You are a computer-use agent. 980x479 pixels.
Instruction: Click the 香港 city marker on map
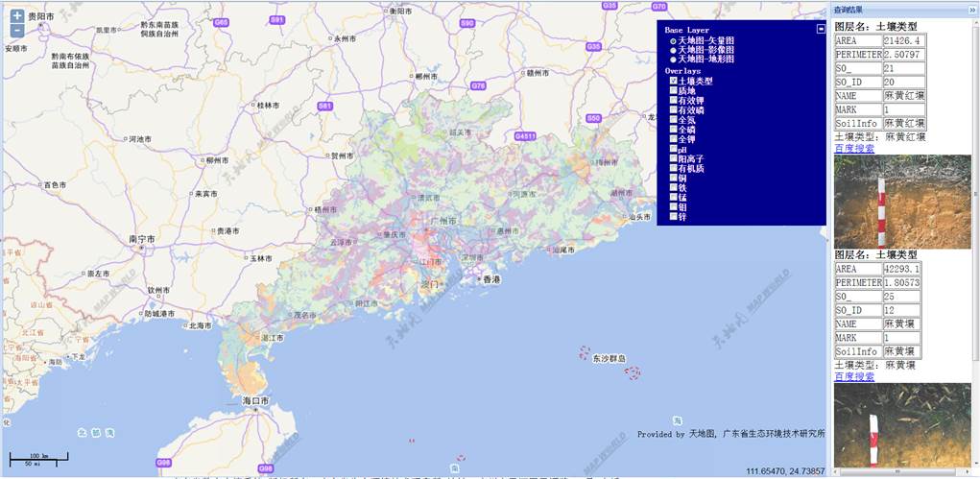[x=490, y=279]
